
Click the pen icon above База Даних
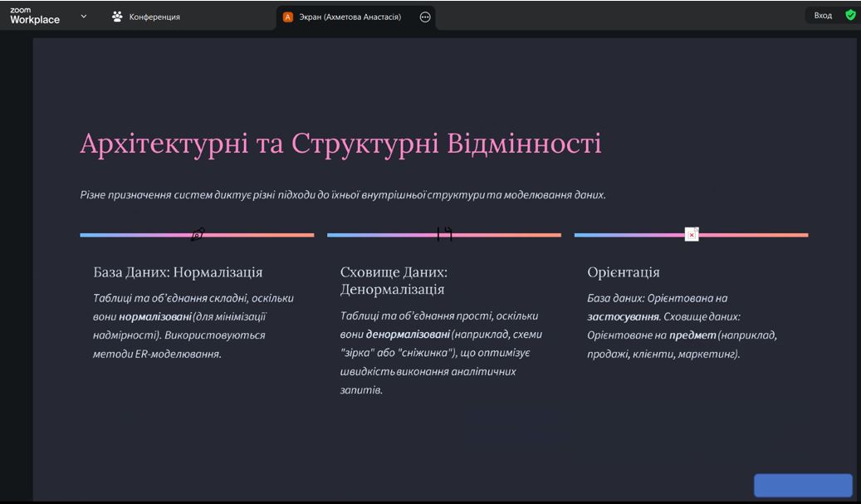tap(198, 235)
